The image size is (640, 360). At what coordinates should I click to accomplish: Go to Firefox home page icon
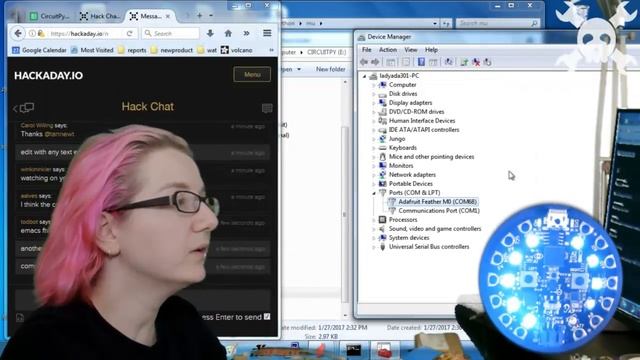click(x=228, y=33)
